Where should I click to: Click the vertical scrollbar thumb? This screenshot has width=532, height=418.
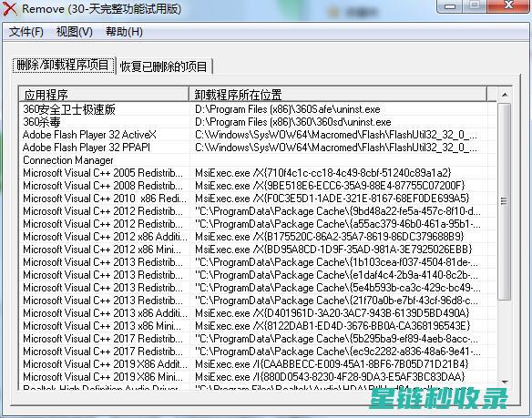[x=505, y=201]
